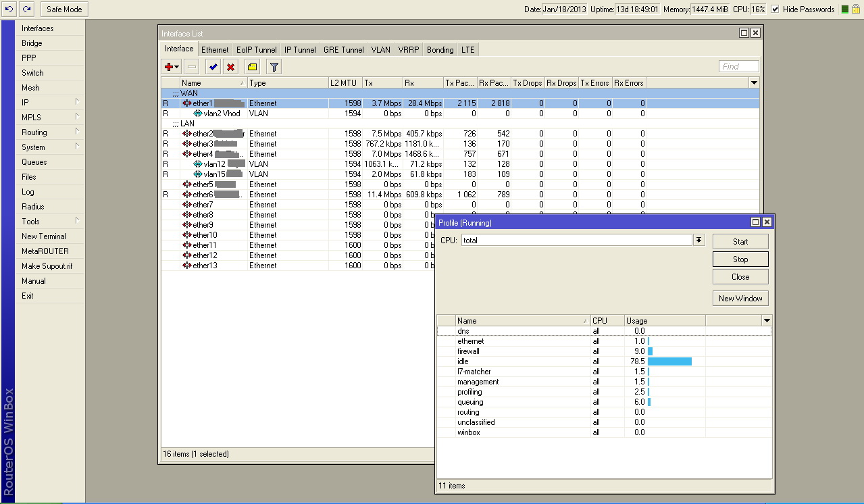Click the red X Disable icon
The image size is (864, 504).
(x=231, y=67)
